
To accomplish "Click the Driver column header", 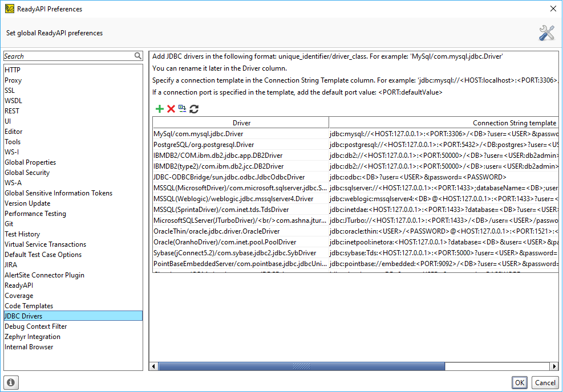I will tap(241, 122).
